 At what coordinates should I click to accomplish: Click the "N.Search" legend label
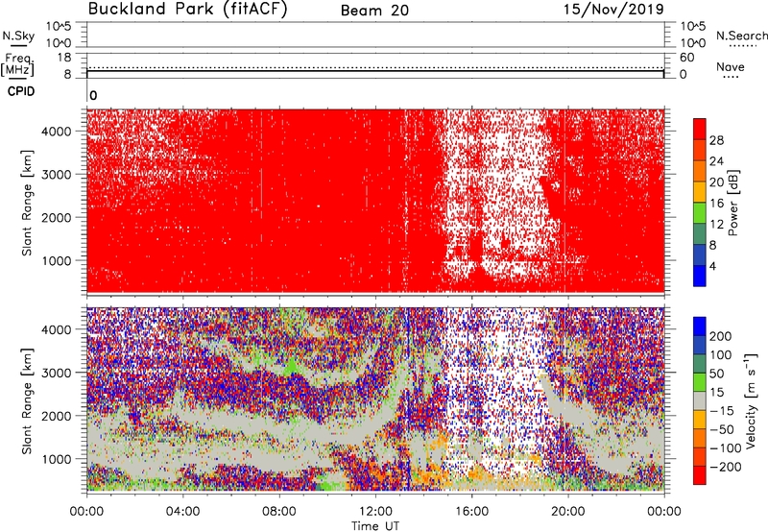pos(741,36)
